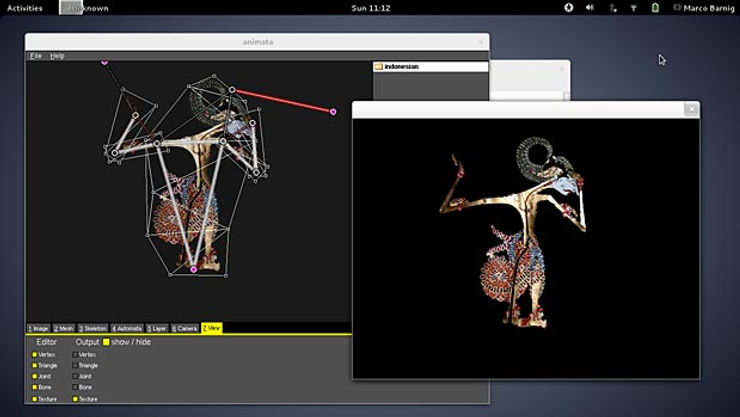Screen dimensions: 740x417
Task: Toggle the Output show / hide checkbox
Action: click(x=106, y=342)
